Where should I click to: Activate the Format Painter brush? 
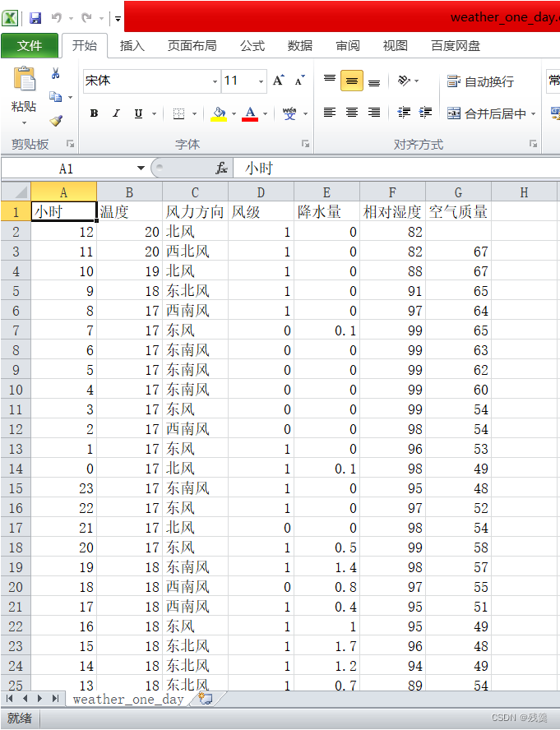coord(57,121)
